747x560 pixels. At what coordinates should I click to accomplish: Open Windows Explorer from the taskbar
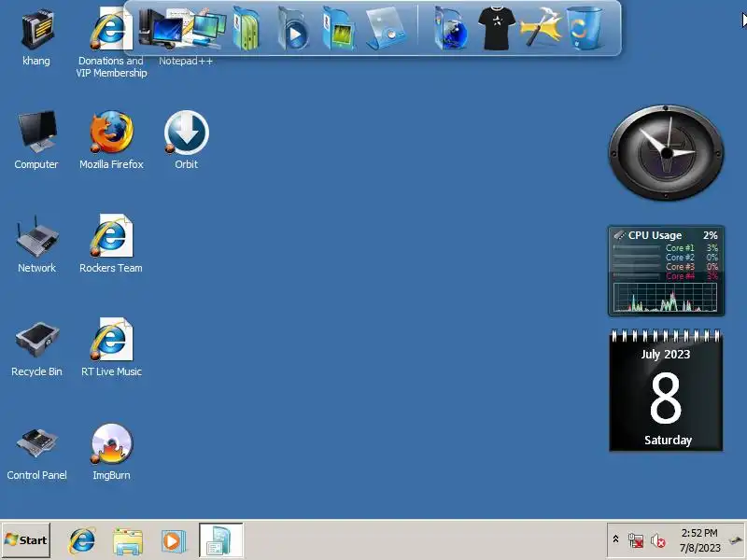128,541
